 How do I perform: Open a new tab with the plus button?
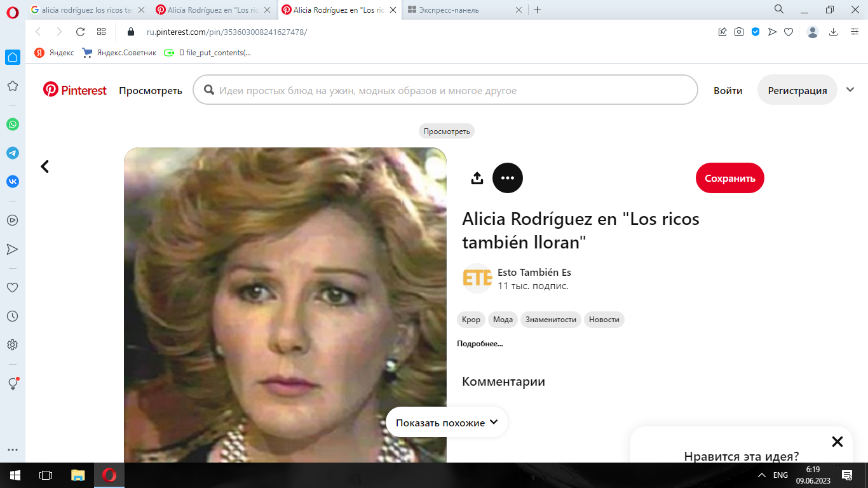pos(538,10)
